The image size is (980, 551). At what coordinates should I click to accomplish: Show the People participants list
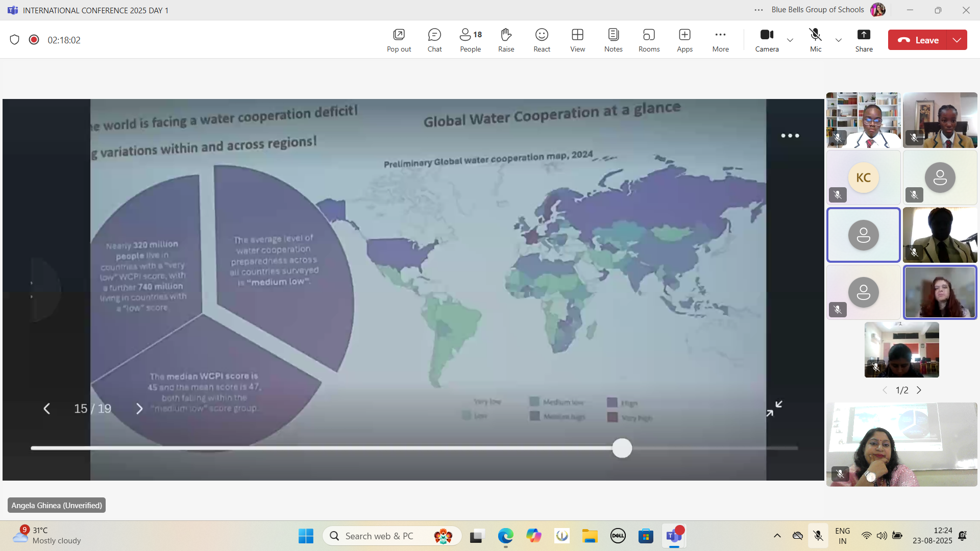(470, 40)
